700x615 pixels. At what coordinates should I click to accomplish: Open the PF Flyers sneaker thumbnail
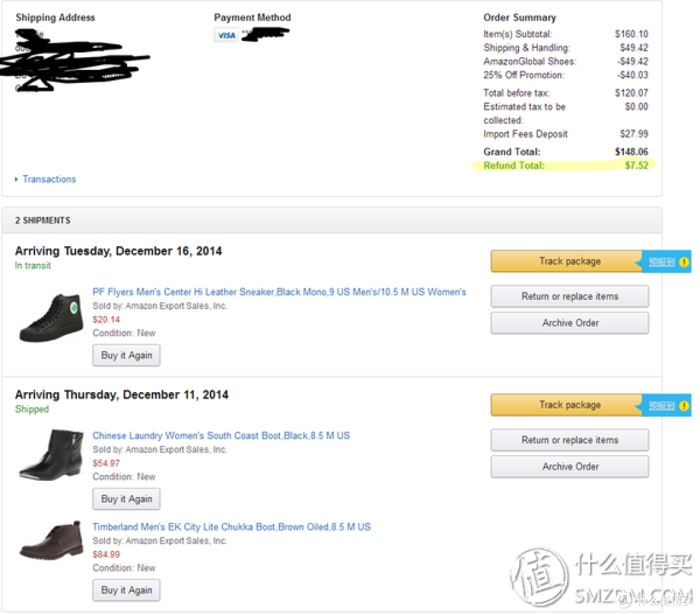pos(51,318)
